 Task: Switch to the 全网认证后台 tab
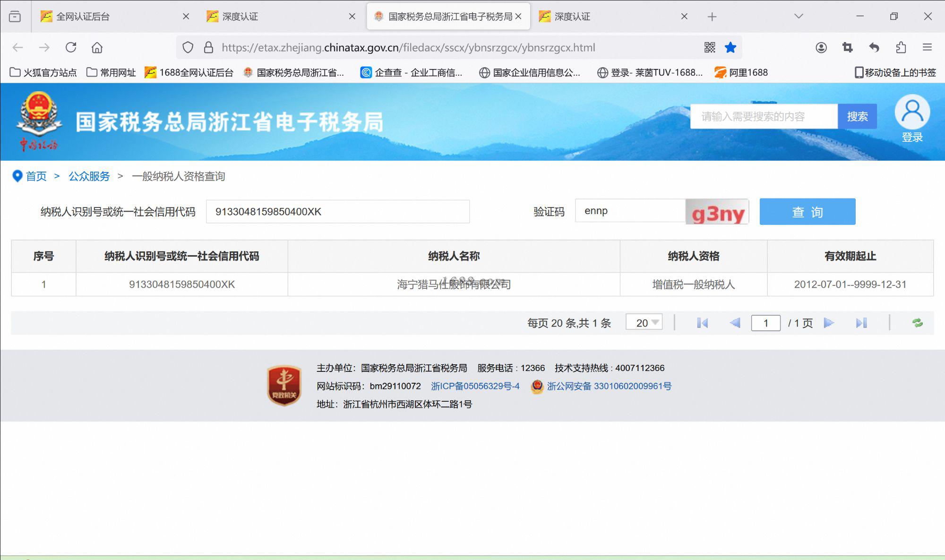click(83, 17)
